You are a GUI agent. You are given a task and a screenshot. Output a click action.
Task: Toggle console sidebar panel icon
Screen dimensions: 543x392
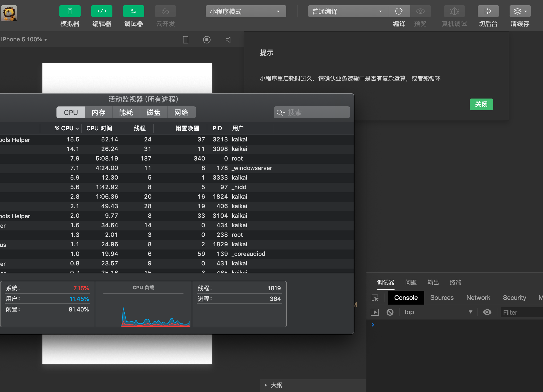(374, 312)
